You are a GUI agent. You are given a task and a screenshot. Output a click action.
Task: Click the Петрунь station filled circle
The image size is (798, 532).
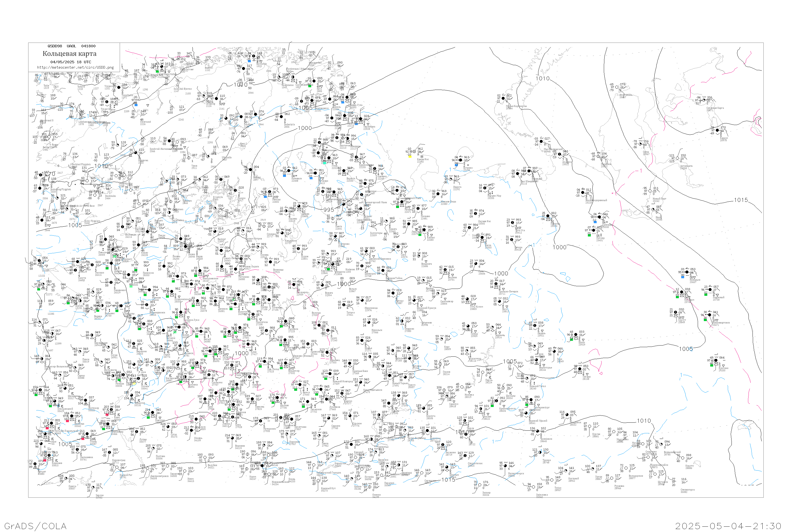click(x=548, y=216)
